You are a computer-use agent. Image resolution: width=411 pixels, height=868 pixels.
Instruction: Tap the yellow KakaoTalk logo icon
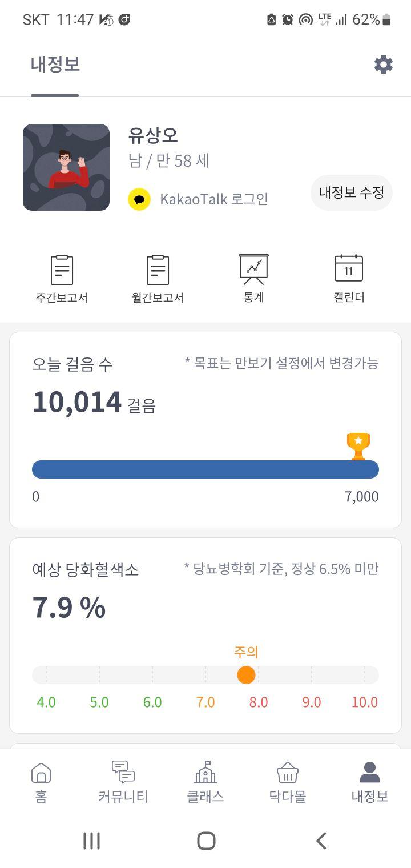(x=139, y=199)
